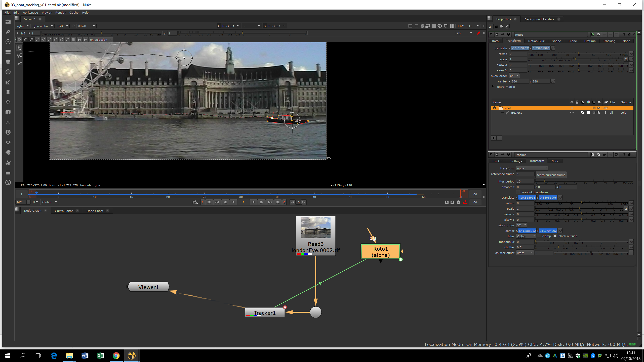Viewport: 644px width, 362px height.
Task: Open Nuke from the Windows taskbar
Action: click(x=132, y=355)
